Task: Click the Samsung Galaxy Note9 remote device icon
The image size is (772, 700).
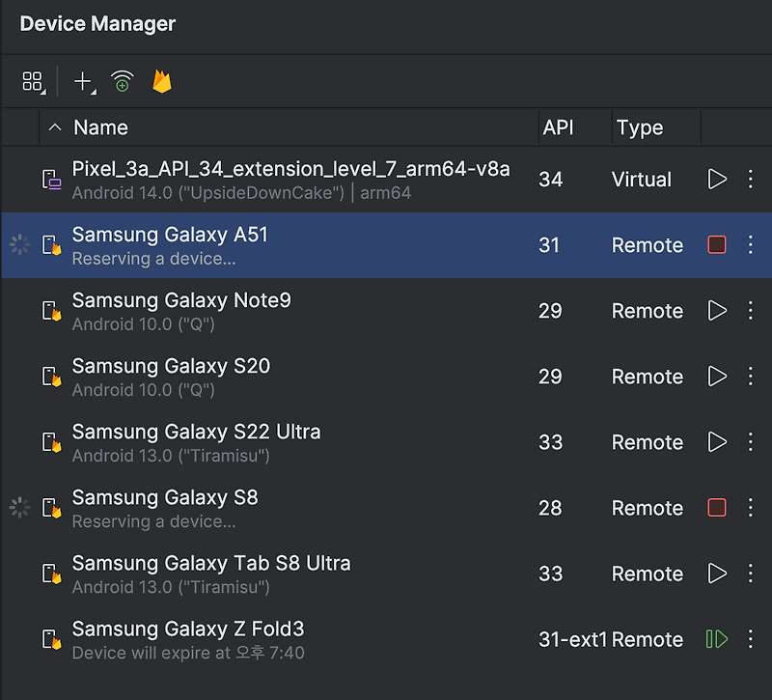Action: click(x=48, y=311)
